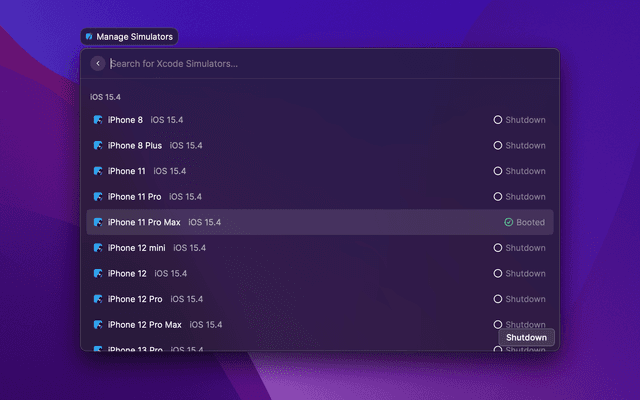Viewport: 640px width, 400px height.
Task: Click the Shutdown tooltip button at bottom right
Action: coord(526,337)
